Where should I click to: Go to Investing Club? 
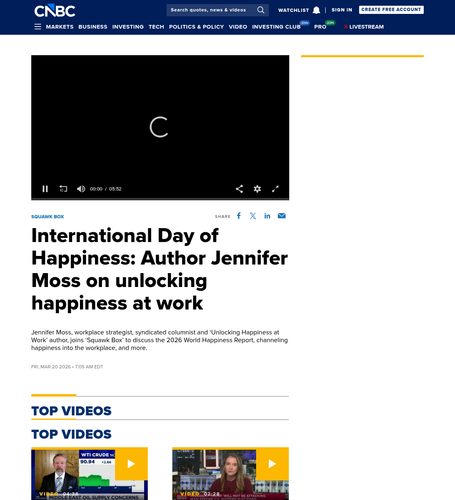[x=276, y=27]
